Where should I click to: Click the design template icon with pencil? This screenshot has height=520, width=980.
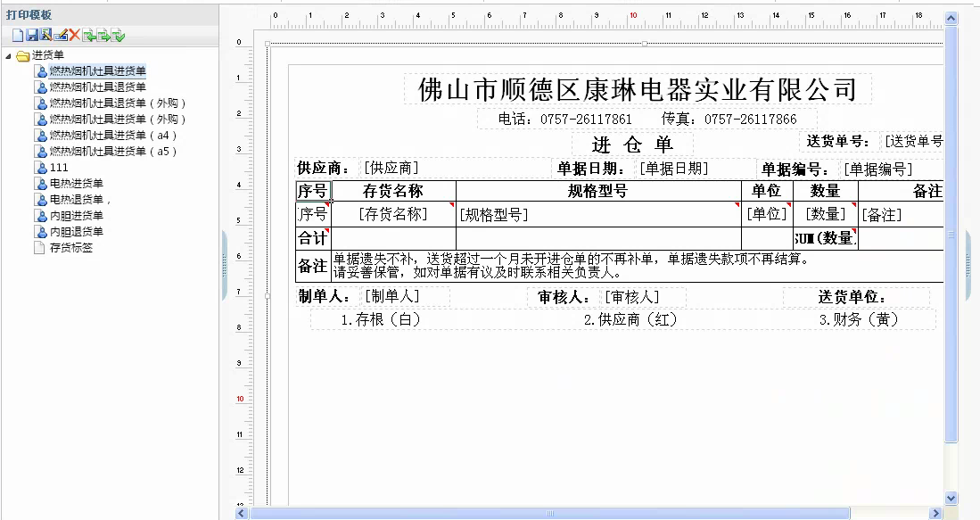[46, 36]
